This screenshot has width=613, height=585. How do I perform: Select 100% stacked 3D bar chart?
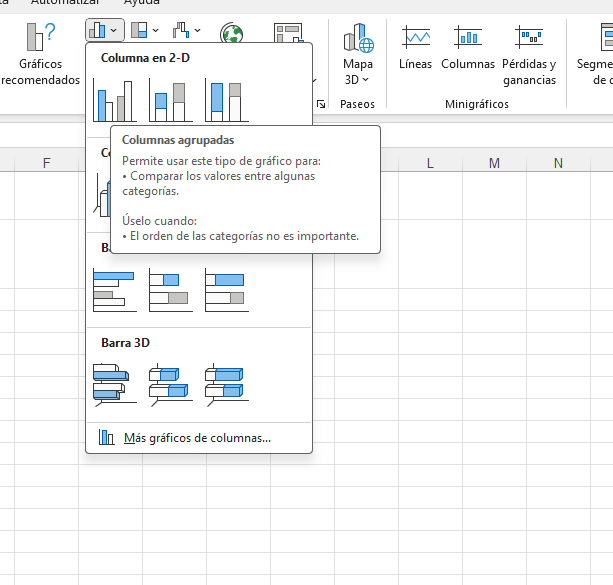coord(227,385)
